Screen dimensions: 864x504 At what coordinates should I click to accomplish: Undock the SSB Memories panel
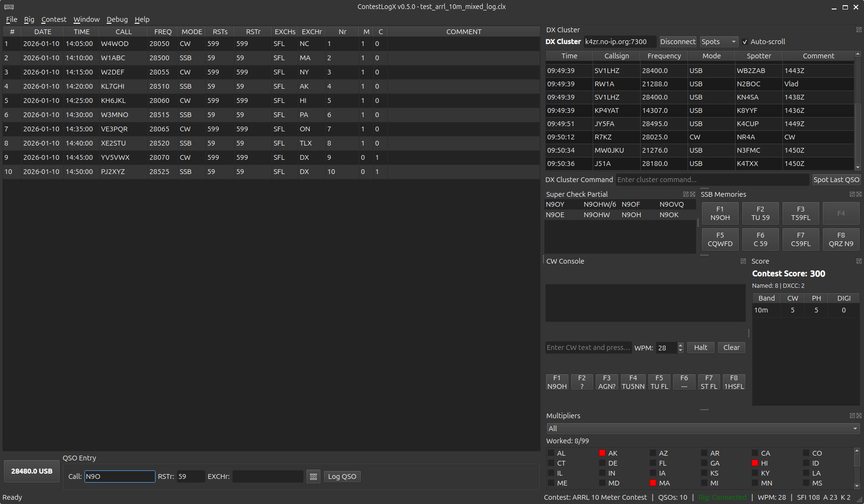[x=852, y=194]
